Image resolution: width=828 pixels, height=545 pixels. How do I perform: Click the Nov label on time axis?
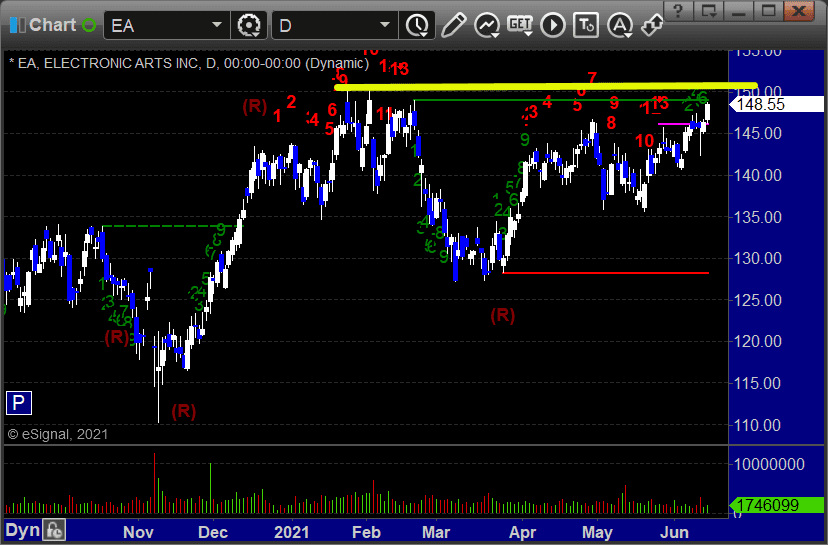(x=138, y=532)
